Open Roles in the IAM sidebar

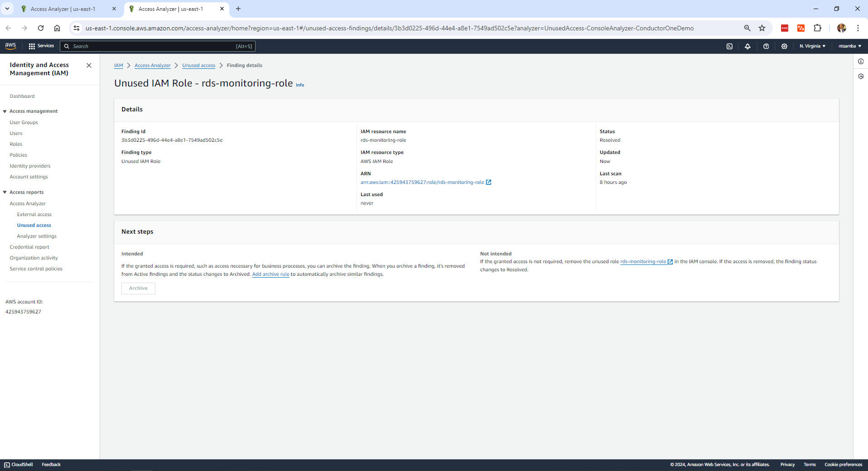click(16, 144)
